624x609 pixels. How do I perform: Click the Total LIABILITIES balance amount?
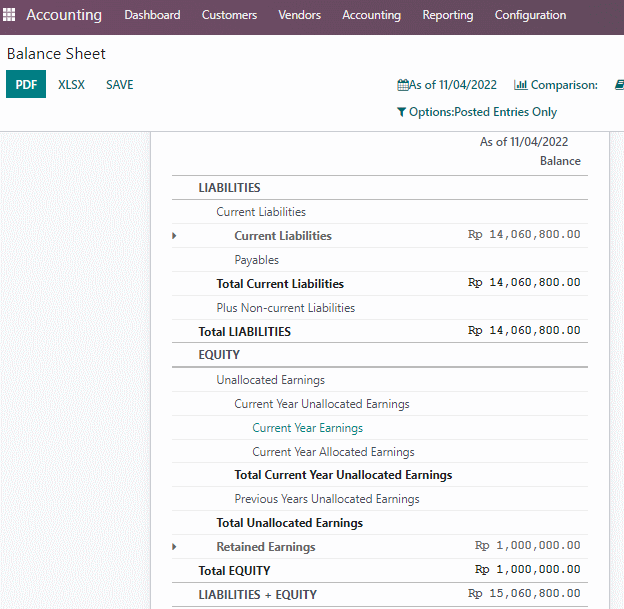pyautogui.click(x=524, y=330)
